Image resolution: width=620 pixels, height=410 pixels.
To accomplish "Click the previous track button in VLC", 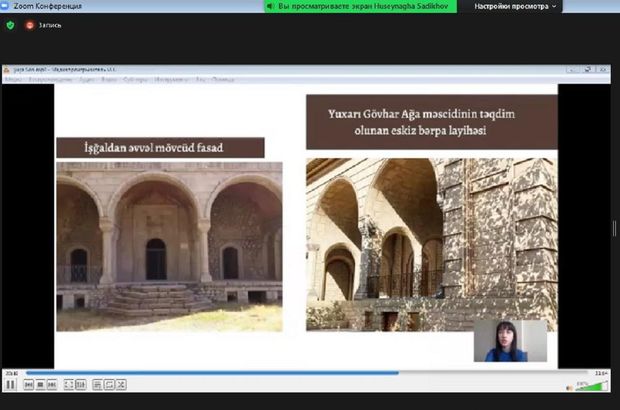I will pos(27,384).
